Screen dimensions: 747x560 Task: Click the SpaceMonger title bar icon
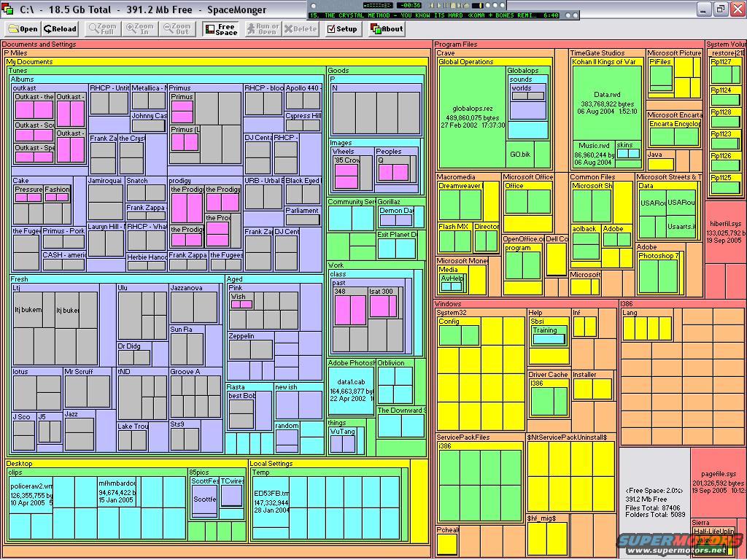pos(9,9)
